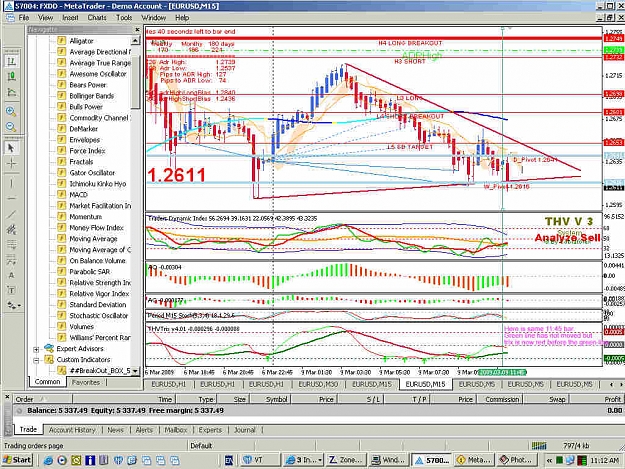Select Bollinger Bands in Navigator list
The height and width of the screenshot is (469, 625).
(92, 96)
